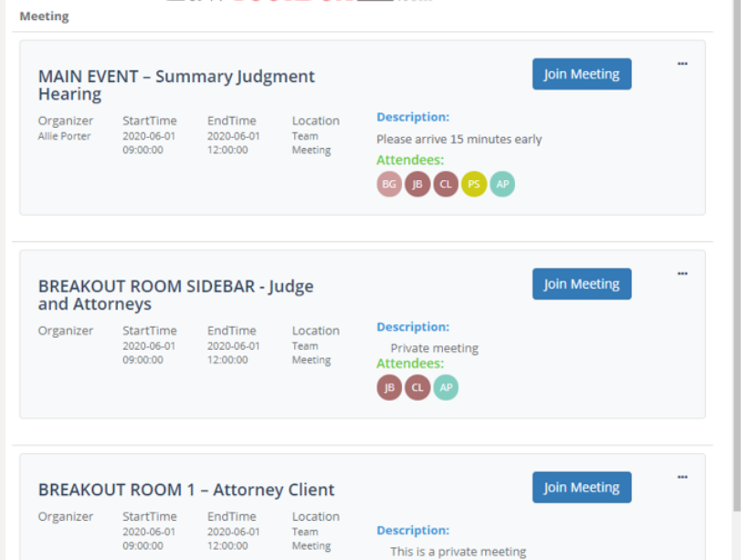Select AP attendee avatar in Main Event
The image size is (748, 560).
point(502,185)
